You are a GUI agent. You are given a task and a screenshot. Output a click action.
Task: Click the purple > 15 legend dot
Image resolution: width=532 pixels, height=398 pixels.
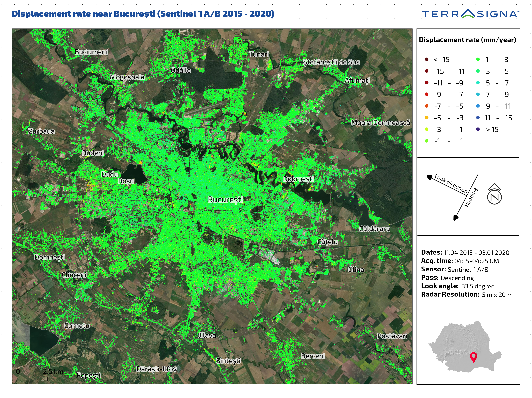pos(478,129)
